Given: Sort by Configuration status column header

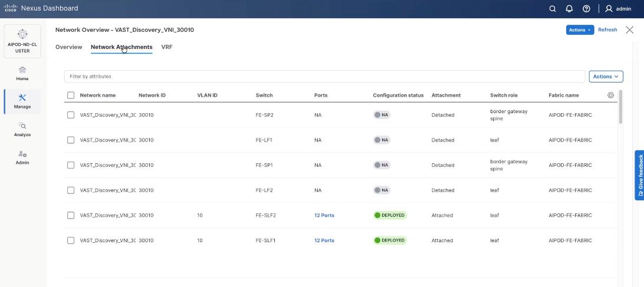Looking at the screenshot, I should click(398, 95).
